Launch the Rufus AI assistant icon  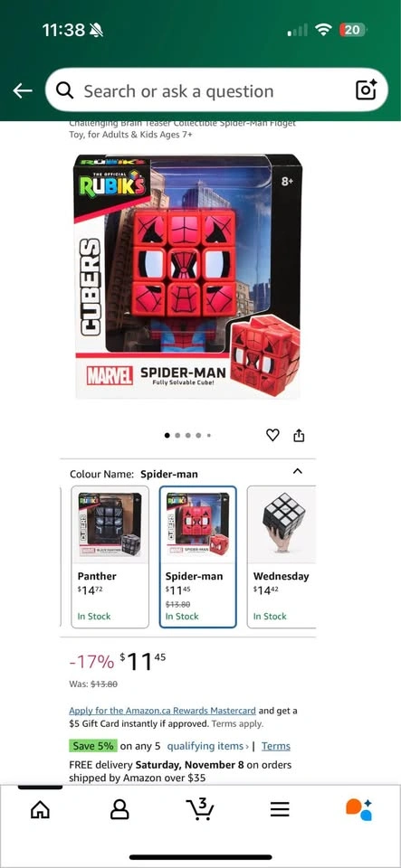pos(358,810)
